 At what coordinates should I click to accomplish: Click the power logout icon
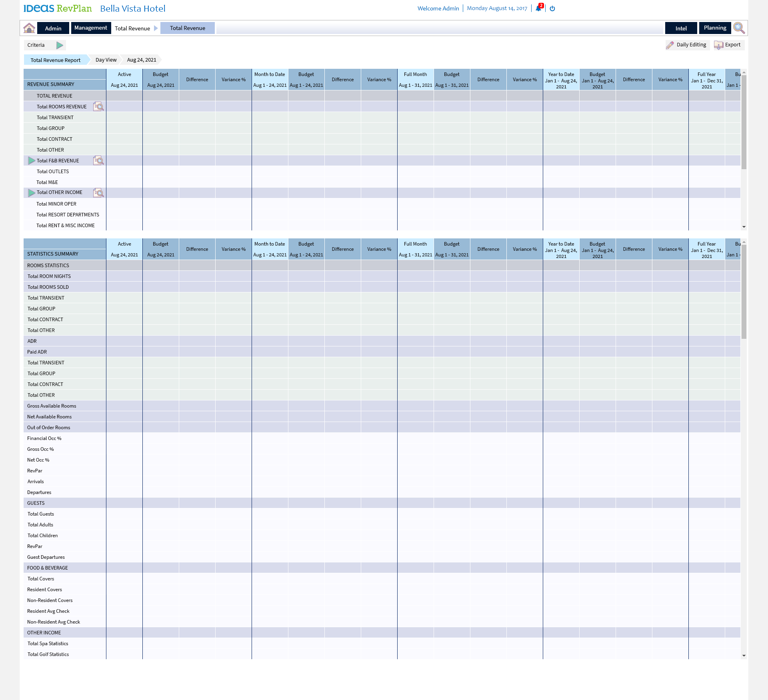tap(552, 8)
